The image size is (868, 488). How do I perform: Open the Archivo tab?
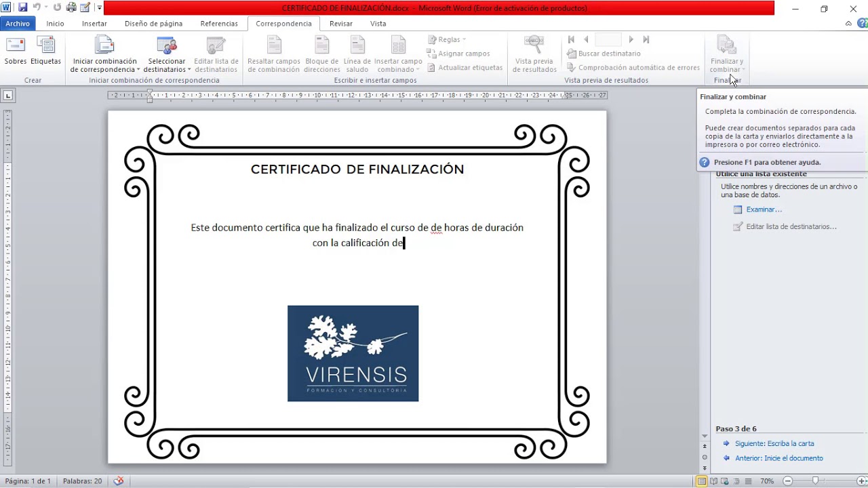(x=18, y=23)
